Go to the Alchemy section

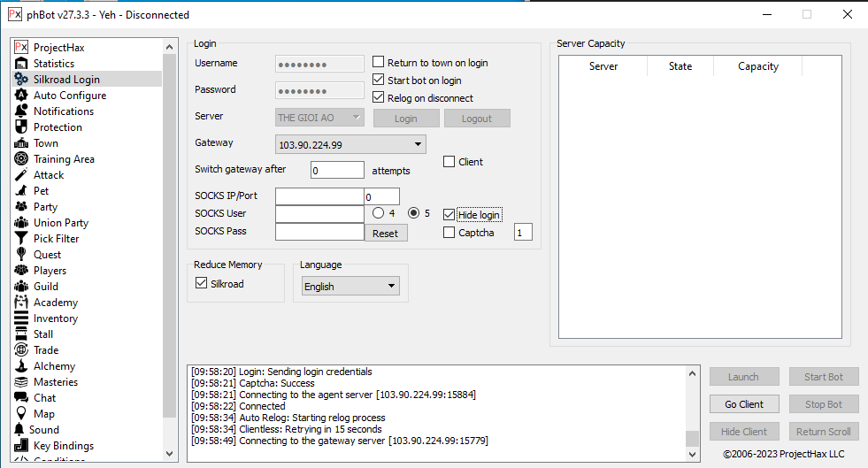pos(54,366)
